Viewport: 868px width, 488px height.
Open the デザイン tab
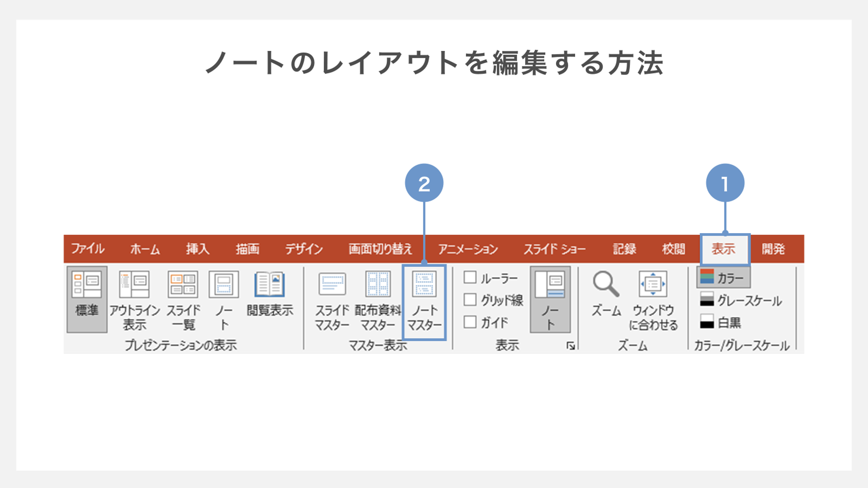click(x=304, y=249)
